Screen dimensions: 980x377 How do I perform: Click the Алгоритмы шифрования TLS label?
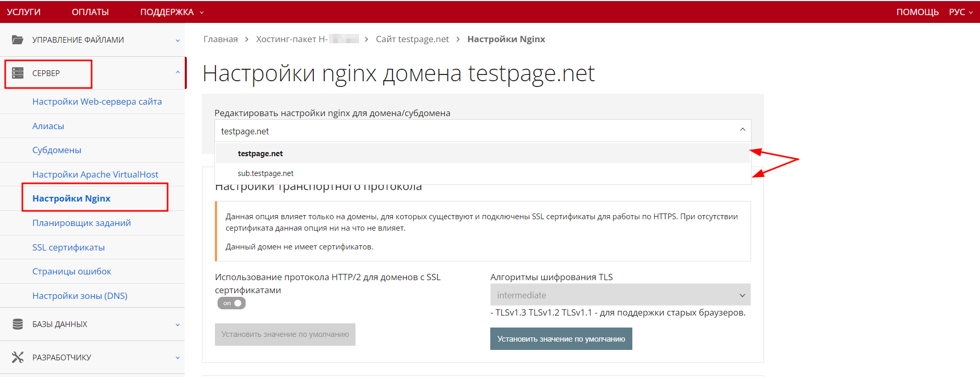tap(552, 277)
